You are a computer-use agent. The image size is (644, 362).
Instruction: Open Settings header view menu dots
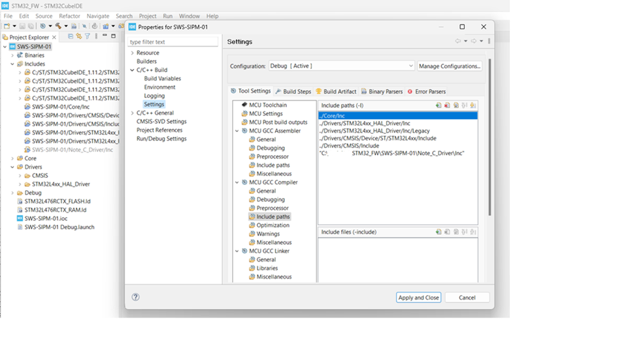point(489,41)
